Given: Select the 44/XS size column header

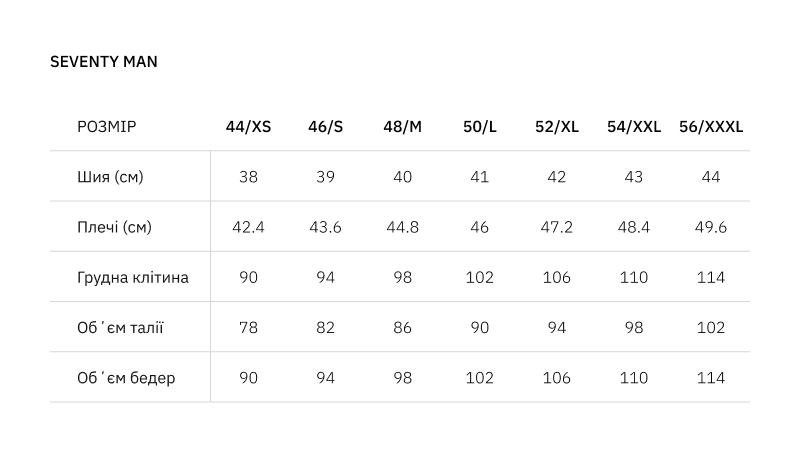Looking at the screenshot, I should pos(248,127).
